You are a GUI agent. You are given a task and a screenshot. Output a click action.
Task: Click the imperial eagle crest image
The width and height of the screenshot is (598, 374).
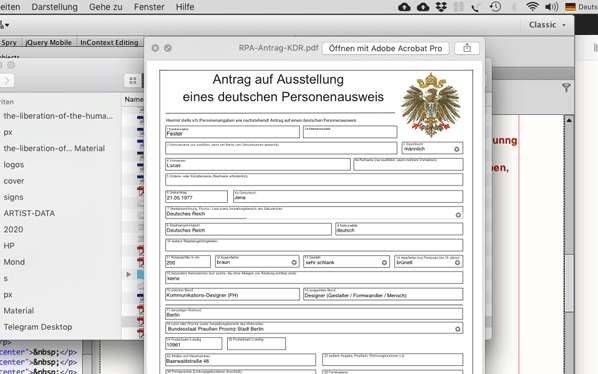pyautogui.click(x=431, y=104)
